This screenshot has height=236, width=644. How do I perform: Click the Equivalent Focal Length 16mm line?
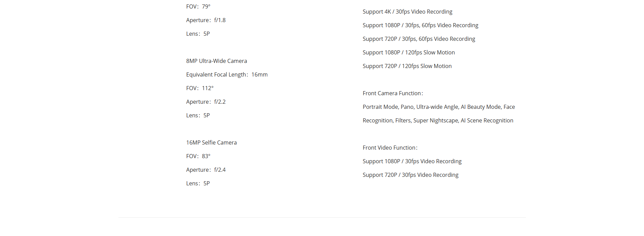[x=227, y=74]
